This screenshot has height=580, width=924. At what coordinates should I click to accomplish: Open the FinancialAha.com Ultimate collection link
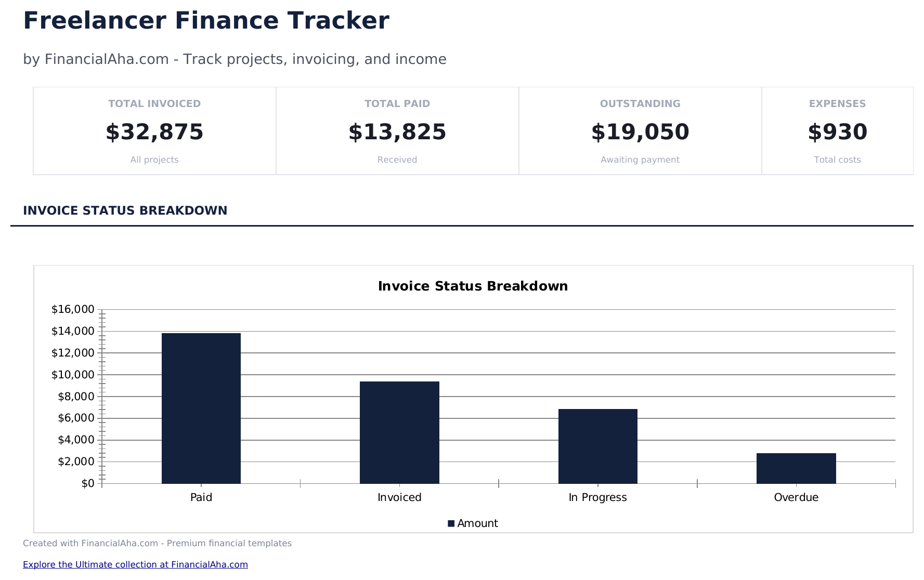[x=135, y=564]
